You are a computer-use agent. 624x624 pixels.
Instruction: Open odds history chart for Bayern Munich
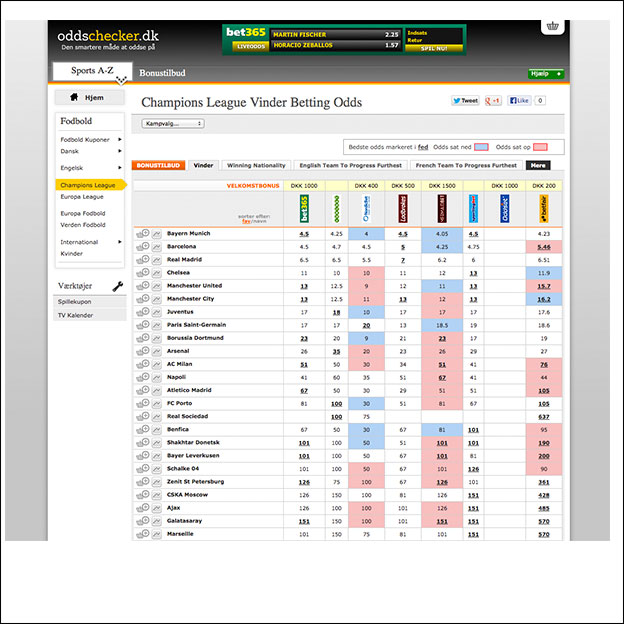(x=157, y=234)
